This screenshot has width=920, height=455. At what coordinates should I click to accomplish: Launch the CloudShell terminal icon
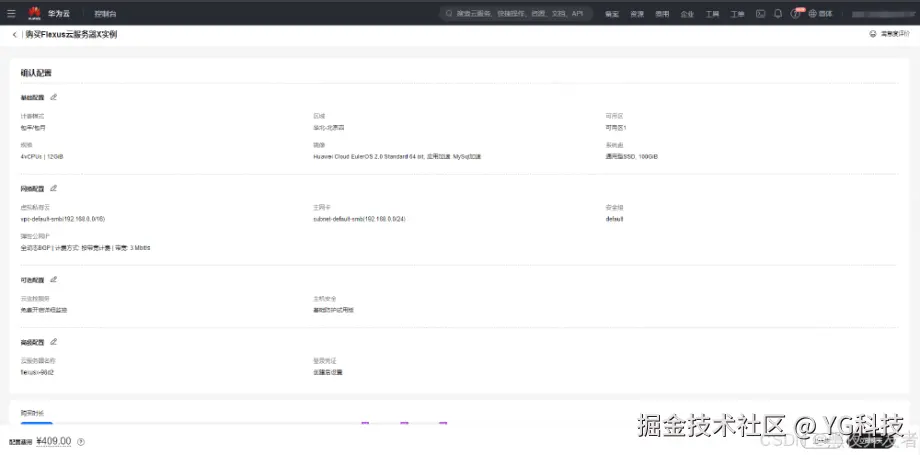760,14
